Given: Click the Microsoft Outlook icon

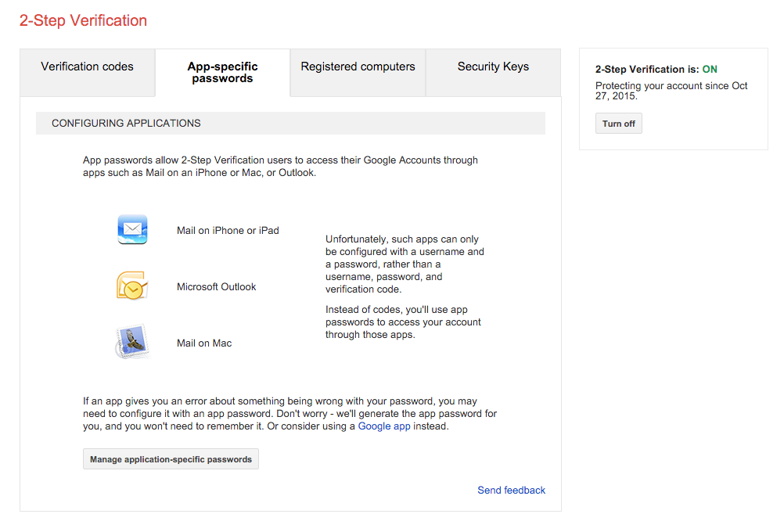Looking at the screenshot, I should [132, 286].
